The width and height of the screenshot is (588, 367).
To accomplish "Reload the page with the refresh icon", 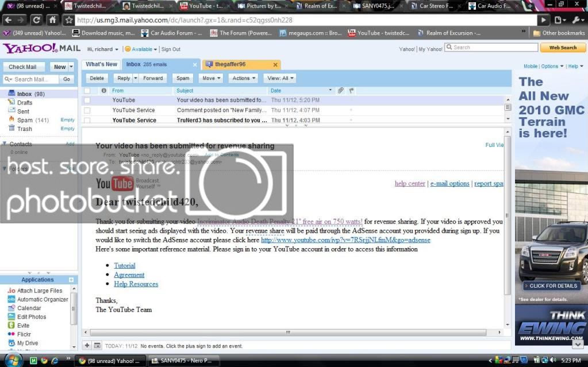I will (36, 20).
